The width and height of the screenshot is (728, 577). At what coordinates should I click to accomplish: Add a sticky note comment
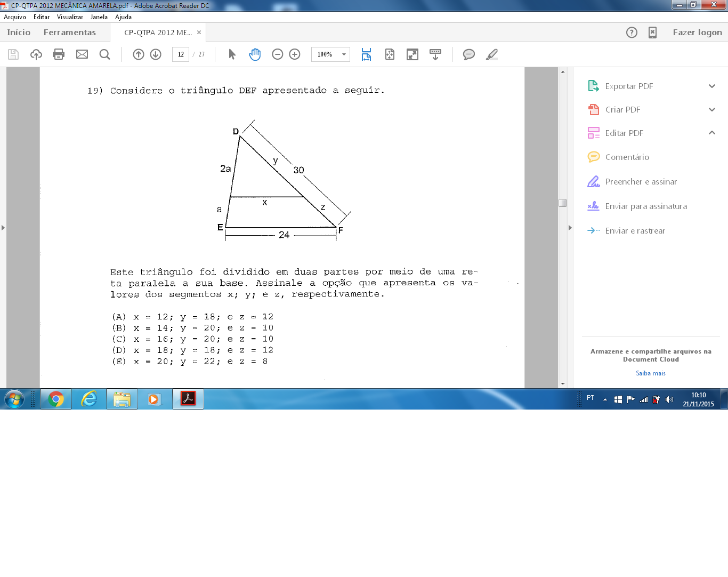click(469, 54)
